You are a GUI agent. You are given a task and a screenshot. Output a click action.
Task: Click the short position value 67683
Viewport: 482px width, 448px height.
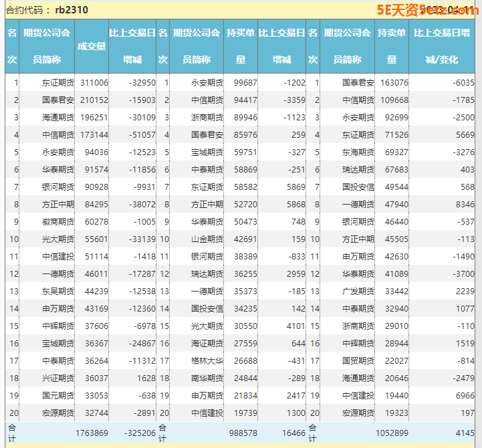pos(396,169)
